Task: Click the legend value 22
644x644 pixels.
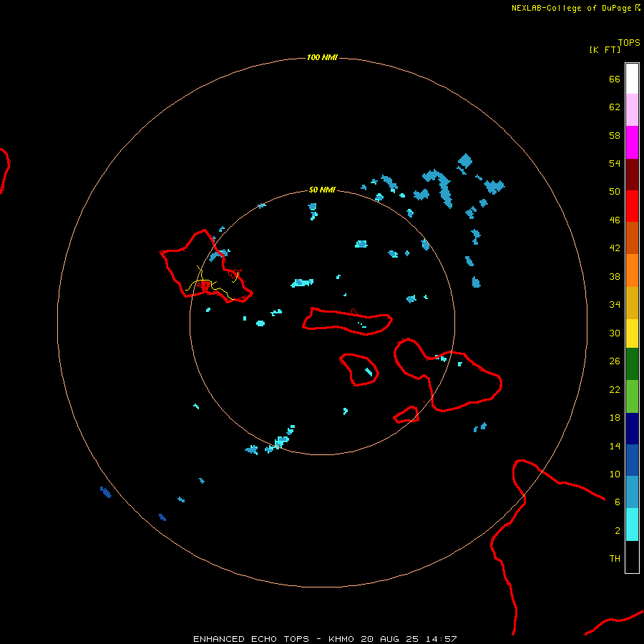Action: tap(615, 390)
